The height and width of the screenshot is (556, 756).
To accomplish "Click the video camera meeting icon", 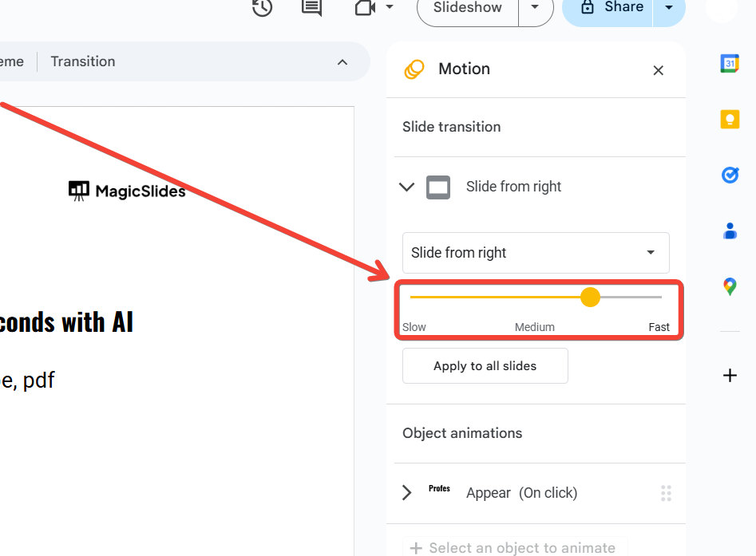I will click(366, 8).
